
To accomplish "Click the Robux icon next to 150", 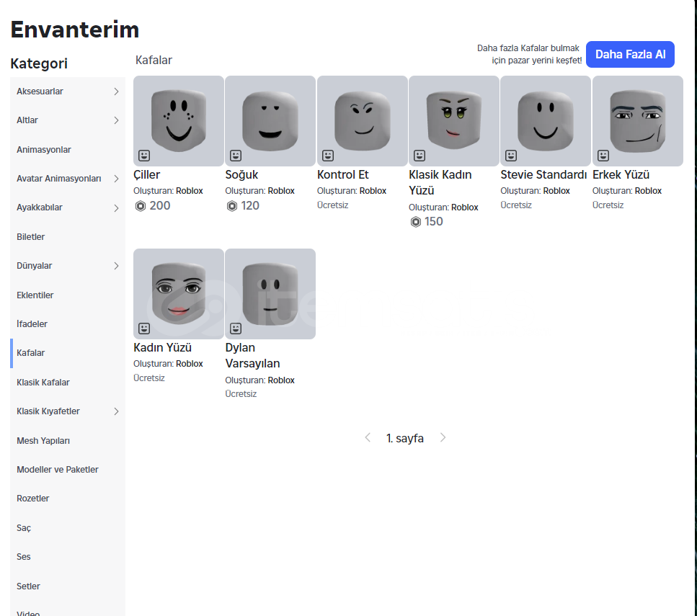I will pyautogui.click(x=416, y=222).
